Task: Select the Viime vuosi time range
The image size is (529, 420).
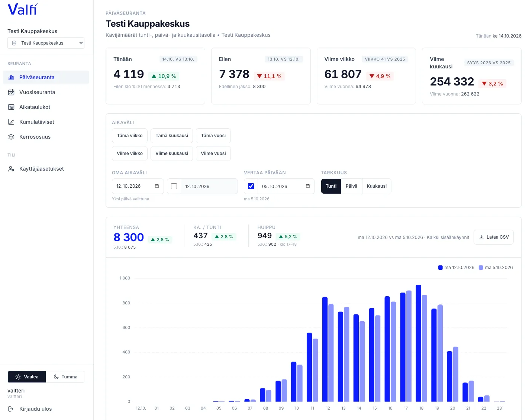Action: tap(213, 154)
